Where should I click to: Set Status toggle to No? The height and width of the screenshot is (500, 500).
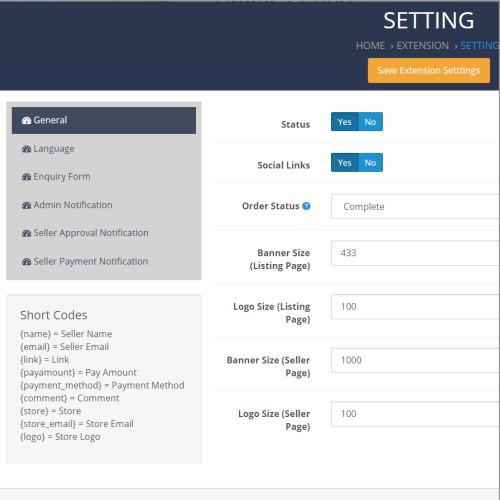click(370, 122)
